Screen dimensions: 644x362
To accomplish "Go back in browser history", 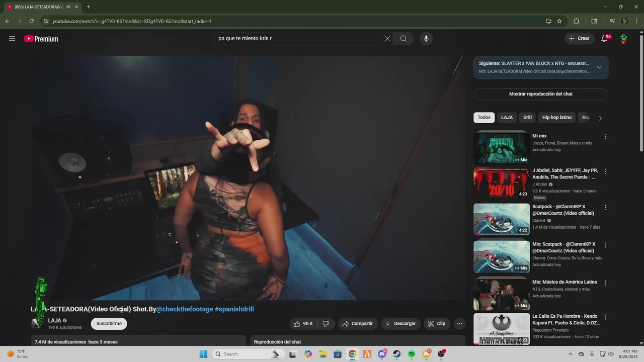I will [7, 21].
